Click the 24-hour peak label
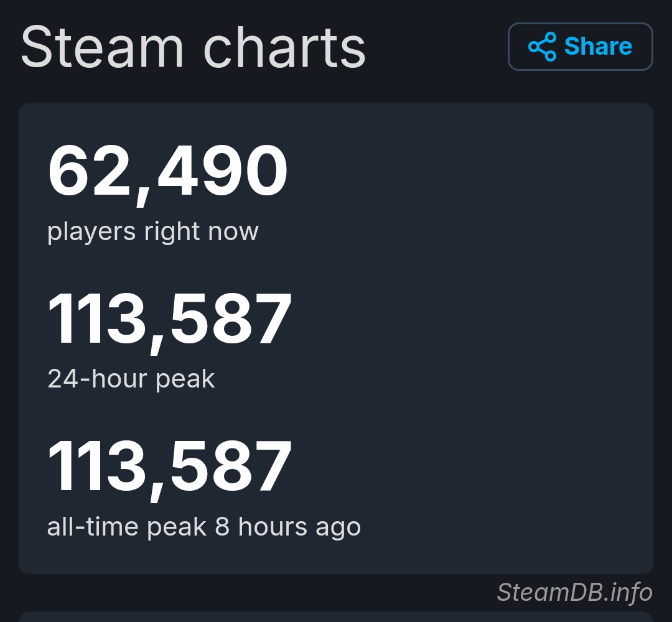 point(131,379)
